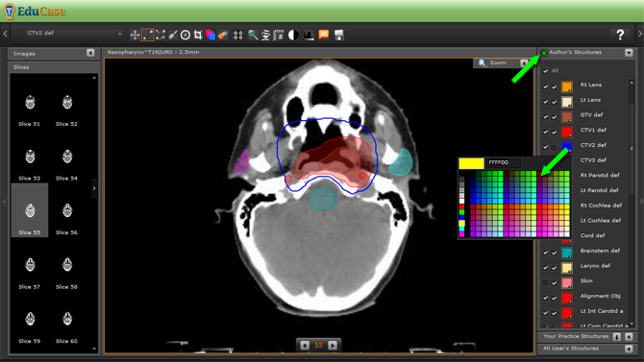Uncheck the first checkbox for Rt Lens
This screenshot has width=644, height=362.
545,86
